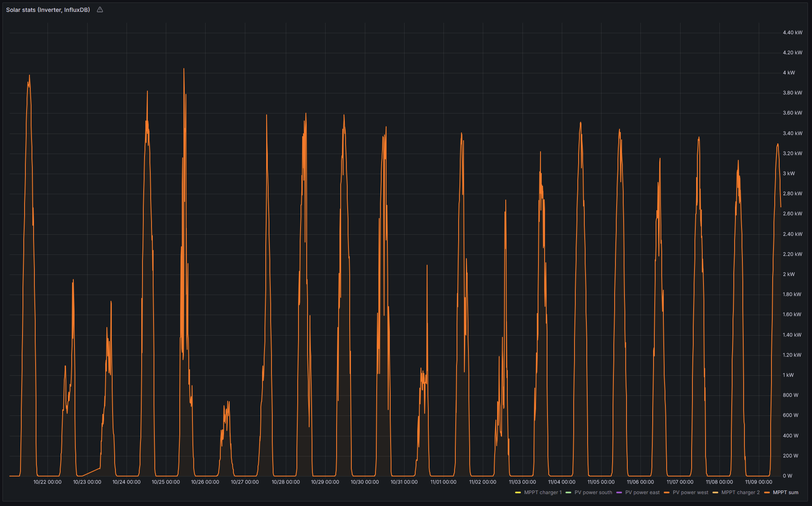Open the MPPT sum series color swatch
812x506 pixels.
point(767,492)
